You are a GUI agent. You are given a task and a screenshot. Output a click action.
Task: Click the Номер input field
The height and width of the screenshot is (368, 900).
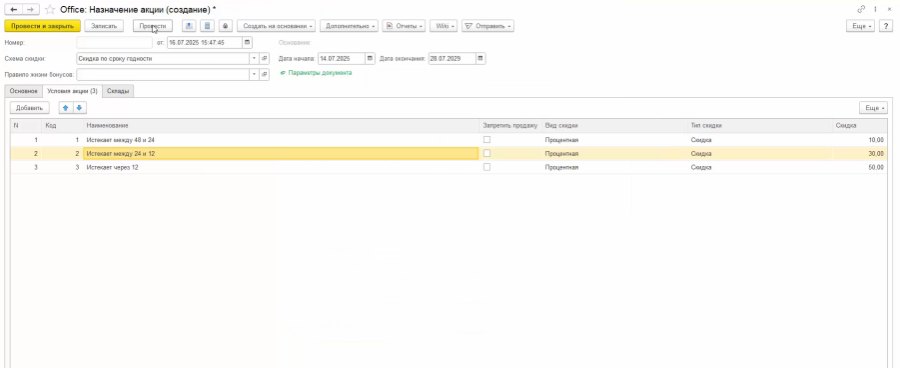pyautogui.click(x=114, y=42)
